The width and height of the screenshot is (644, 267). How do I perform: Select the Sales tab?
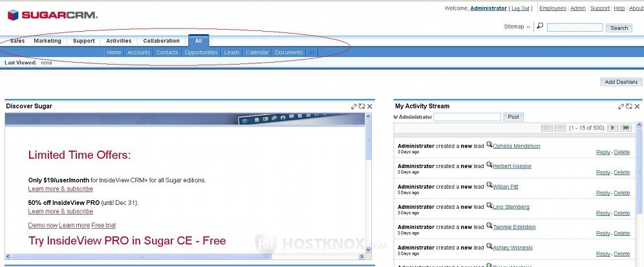[17, 41]
